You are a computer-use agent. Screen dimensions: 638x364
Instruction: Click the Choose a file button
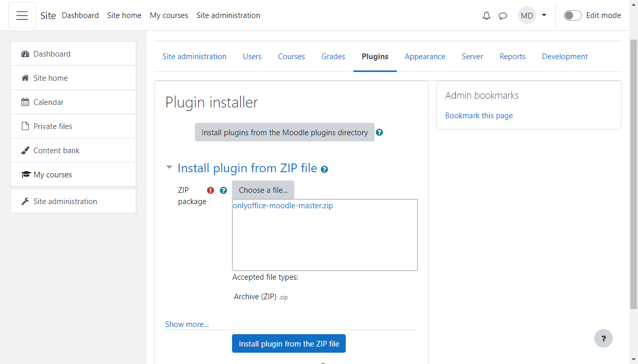263,190
